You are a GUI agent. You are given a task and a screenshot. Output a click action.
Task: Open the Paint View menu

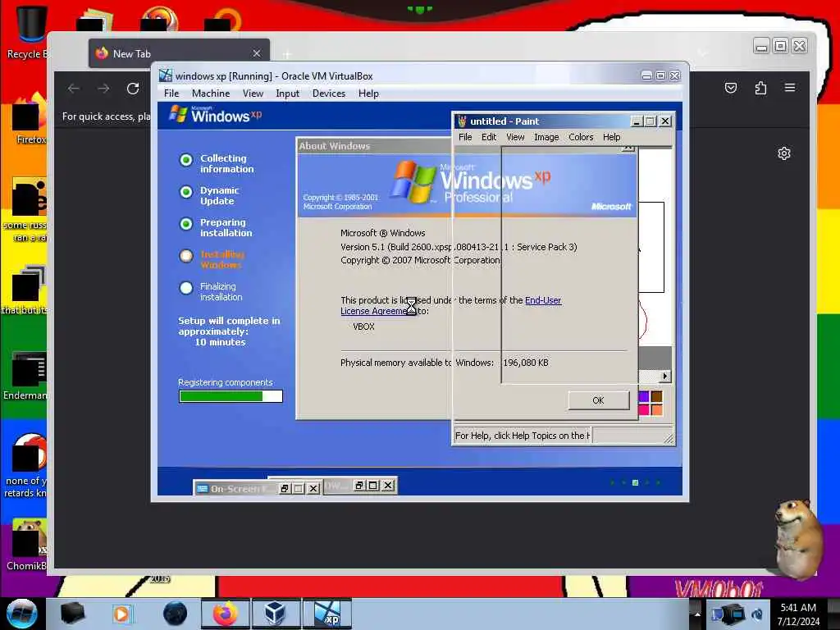515,137
